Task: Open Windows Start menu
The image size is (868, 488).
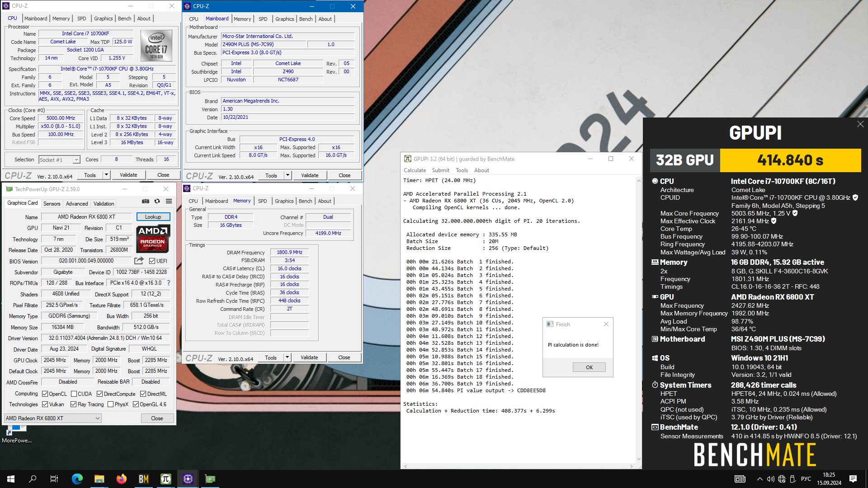Action: (11, 479)
